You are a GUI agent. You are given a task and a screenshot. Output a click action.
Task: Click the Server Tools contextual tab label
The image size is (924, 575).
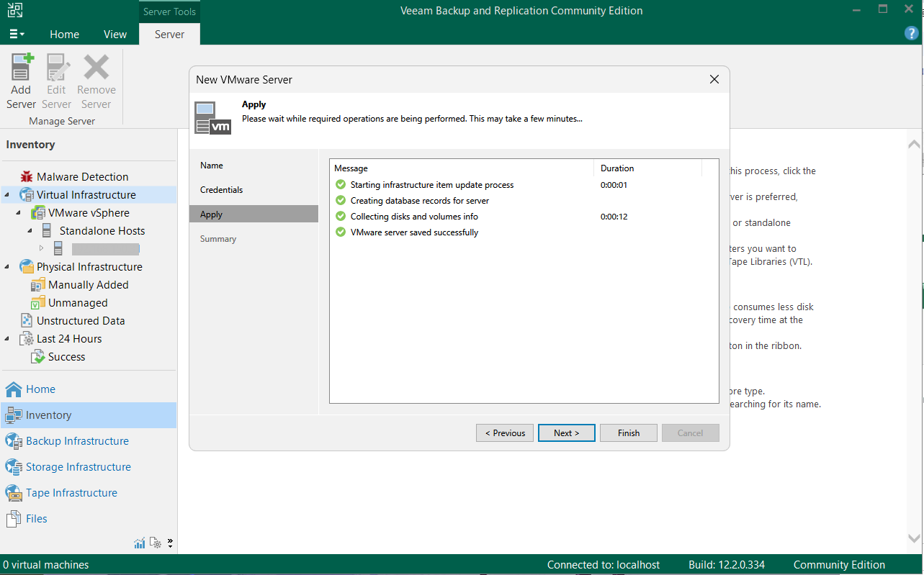click(x=169, y=12)
